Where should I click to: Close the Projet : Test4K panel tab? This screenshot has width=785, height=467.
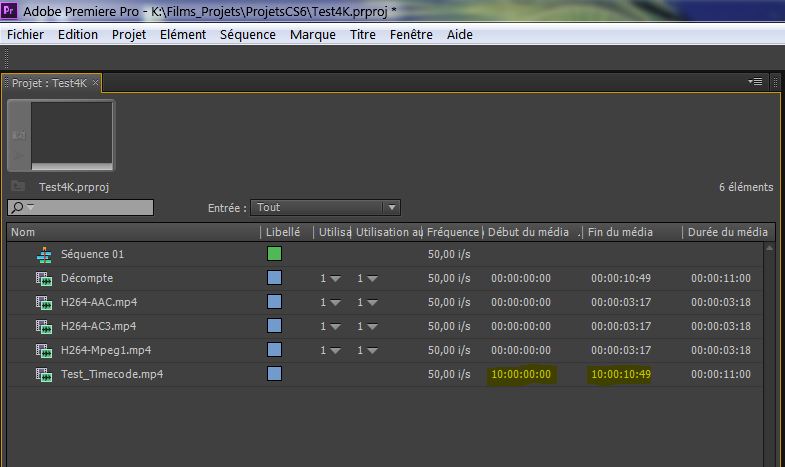[95, 83]
